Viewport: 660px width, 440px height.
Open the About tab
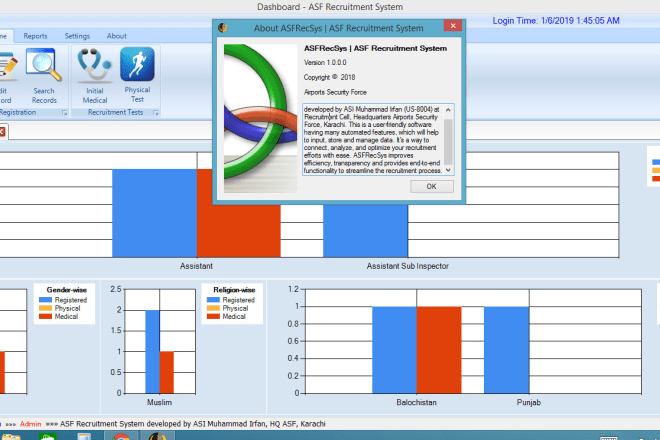[x=117, y=36]
